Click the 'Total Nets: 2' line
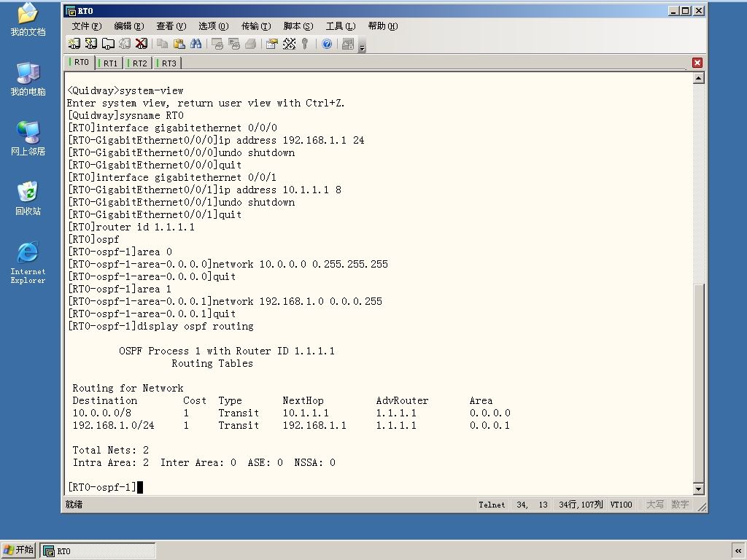Image resolution: width=747 pixels, height=560 pixels. point(111,450)
